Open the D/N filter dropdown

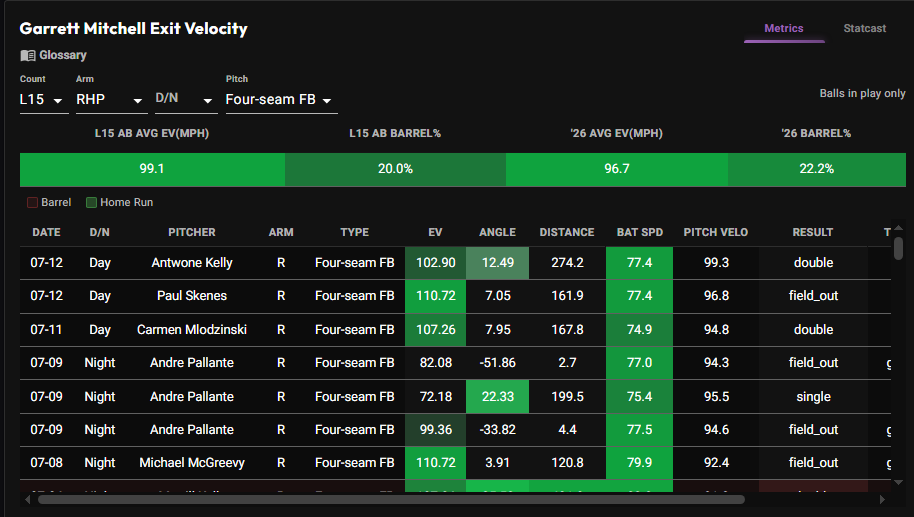(x=186, y=100)
